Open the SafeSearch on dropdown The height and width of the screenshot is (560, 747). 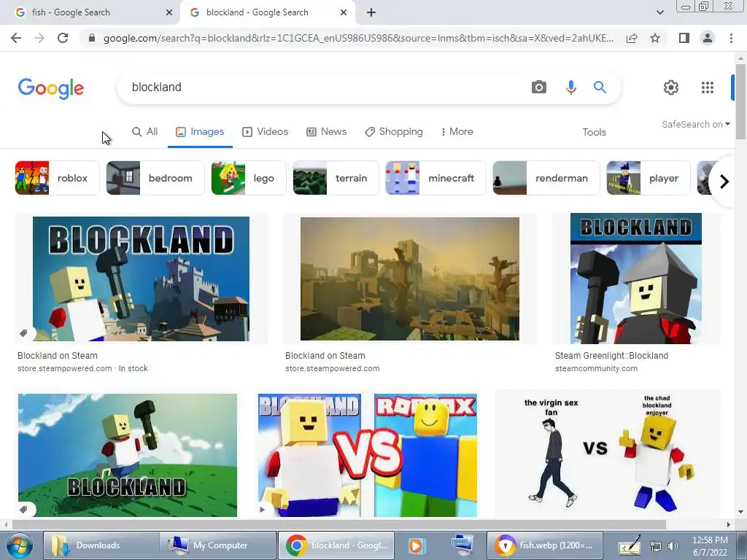coord(695,124)
